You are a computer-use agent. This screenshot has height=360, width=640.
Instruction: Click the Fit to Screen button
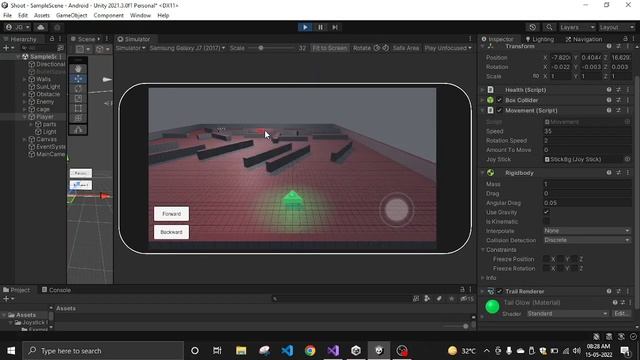point(329,48)
